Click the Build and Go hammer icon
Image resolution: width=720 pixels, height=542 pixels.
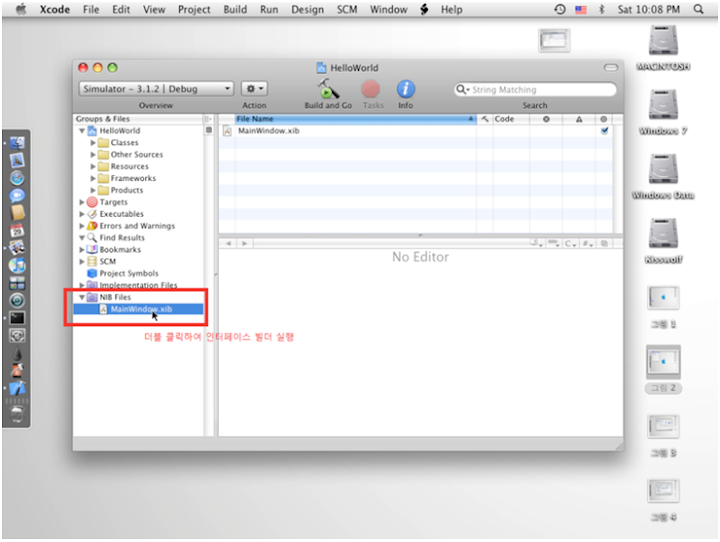(x=327, y=89)
